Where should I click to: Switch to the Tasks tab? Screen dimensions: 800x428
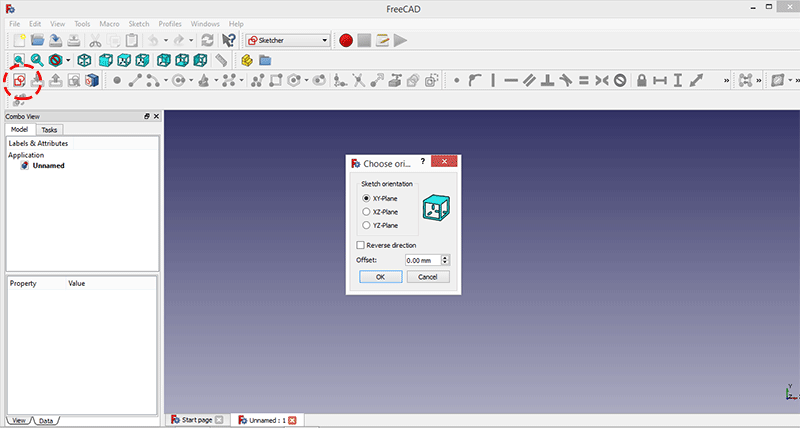pos(49,130)
